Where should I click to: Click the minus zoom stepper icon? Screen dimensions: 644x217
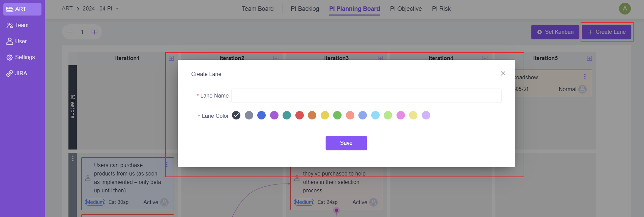[x=70, y=32]
